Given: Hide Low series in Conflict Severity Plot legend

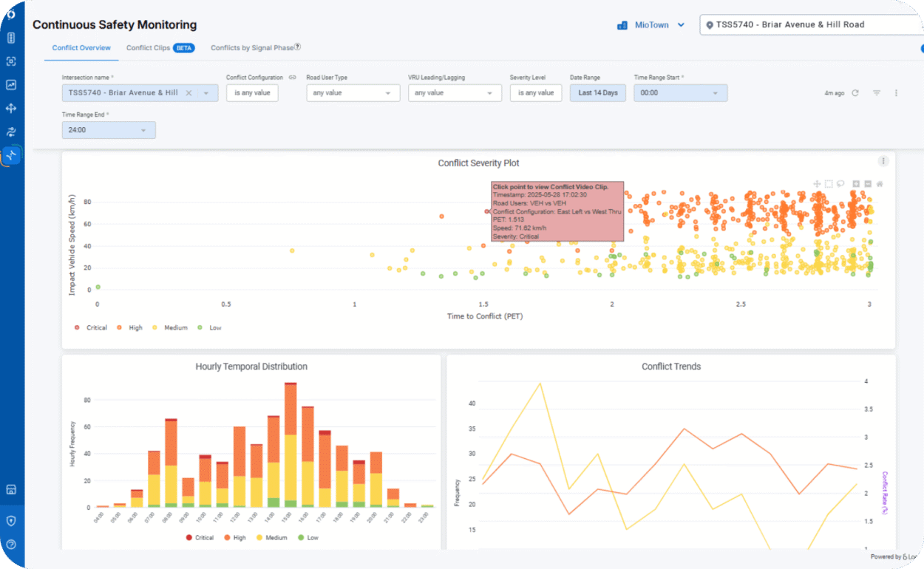Looking at the screenshot, I should tap(209, 327).
